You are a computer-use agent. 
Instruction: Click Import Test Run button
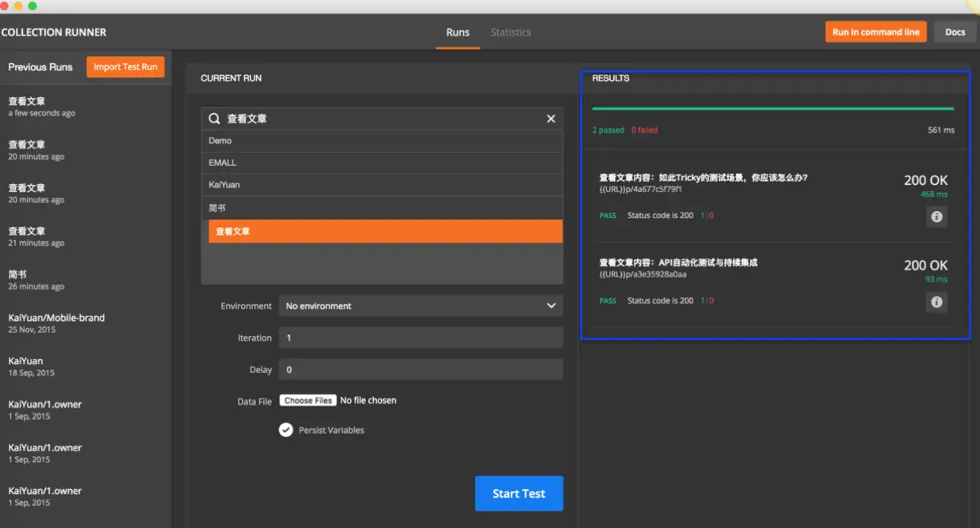(x=126, y=67)
